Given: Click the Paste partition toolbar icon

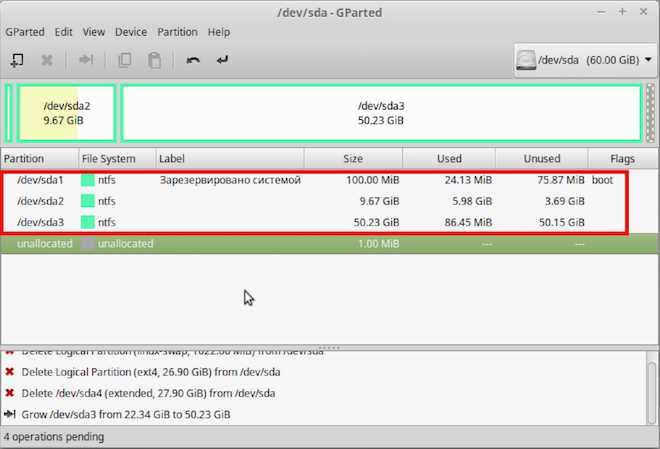Looking at the screenshot, I should [x=154, y=60].
